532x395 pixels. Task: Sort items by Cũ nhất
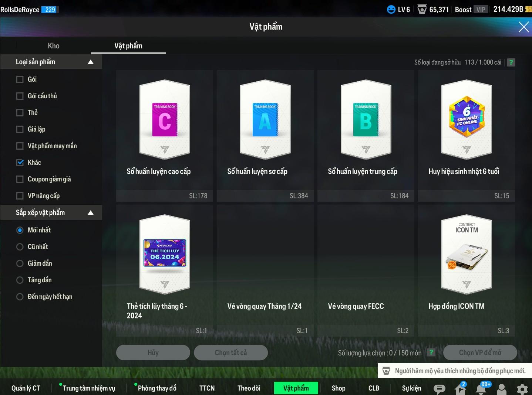[20, 247]
